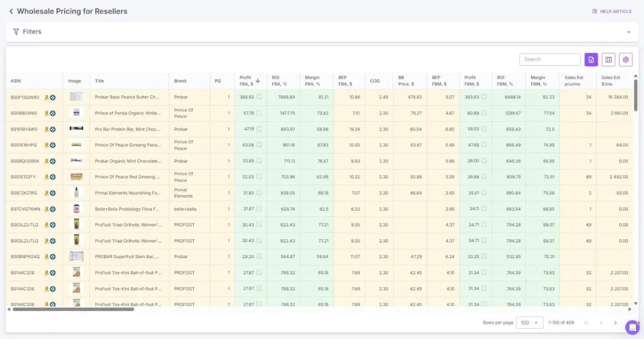This screenshot has height=339, width=644.
Task: Open the chat bubble widget
Action: tap(632, 327)
